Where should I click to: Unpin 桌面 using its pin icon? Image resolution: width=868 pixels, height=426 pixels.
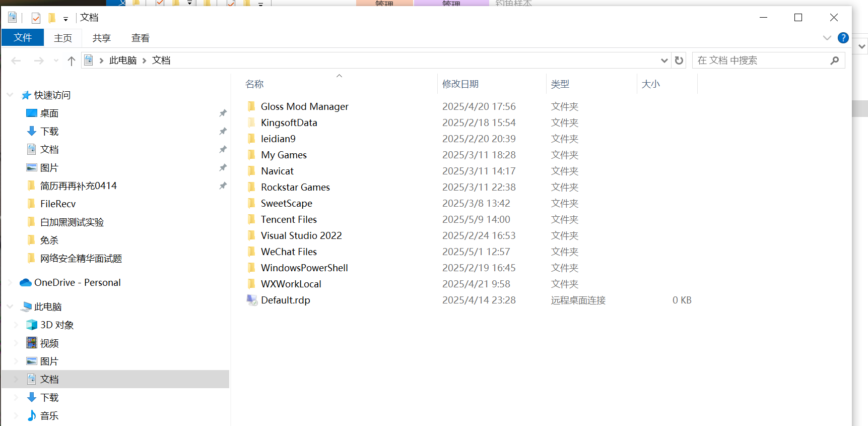[x=223, y=113]
